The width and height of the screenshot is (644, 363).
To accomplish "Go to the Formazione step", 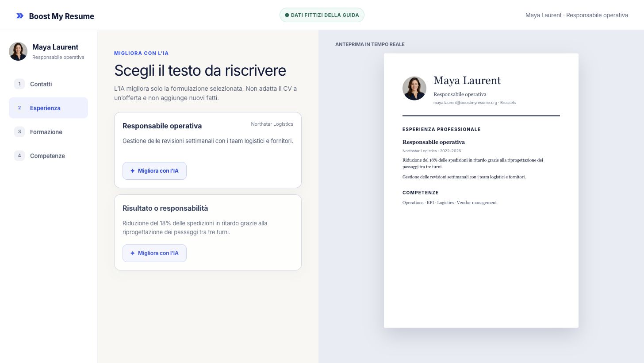I will click(48, 131).
